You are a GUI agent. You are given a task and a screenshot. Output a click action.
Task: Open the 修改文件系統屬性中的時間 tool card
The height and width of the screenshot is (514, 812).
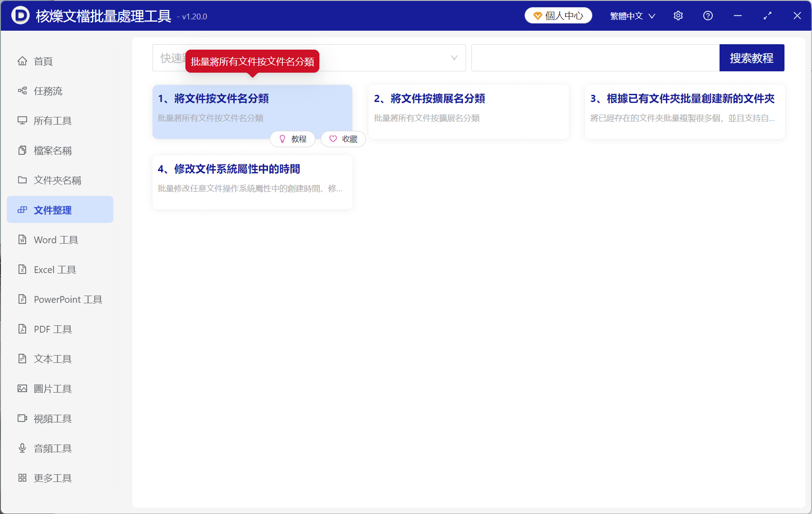[x=252, y=182]
